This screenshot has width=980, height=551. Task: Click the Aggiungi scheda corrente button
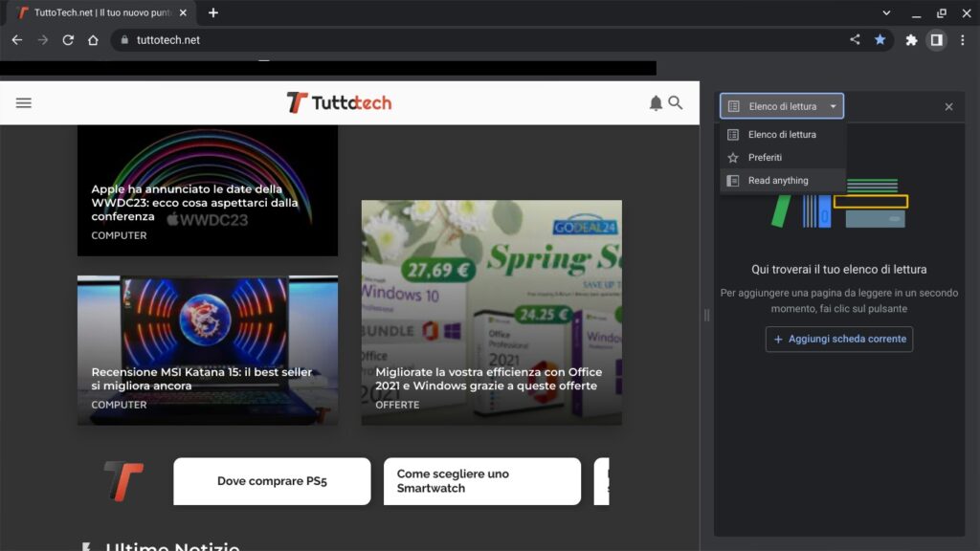tap(838, 339)
